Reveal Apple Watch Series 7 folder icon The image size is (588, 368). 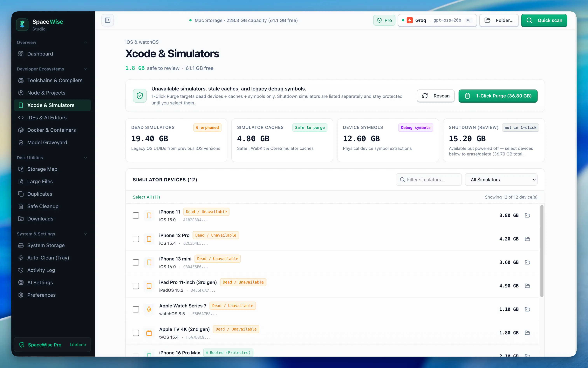pyautogui.click(x=527, y=309)
